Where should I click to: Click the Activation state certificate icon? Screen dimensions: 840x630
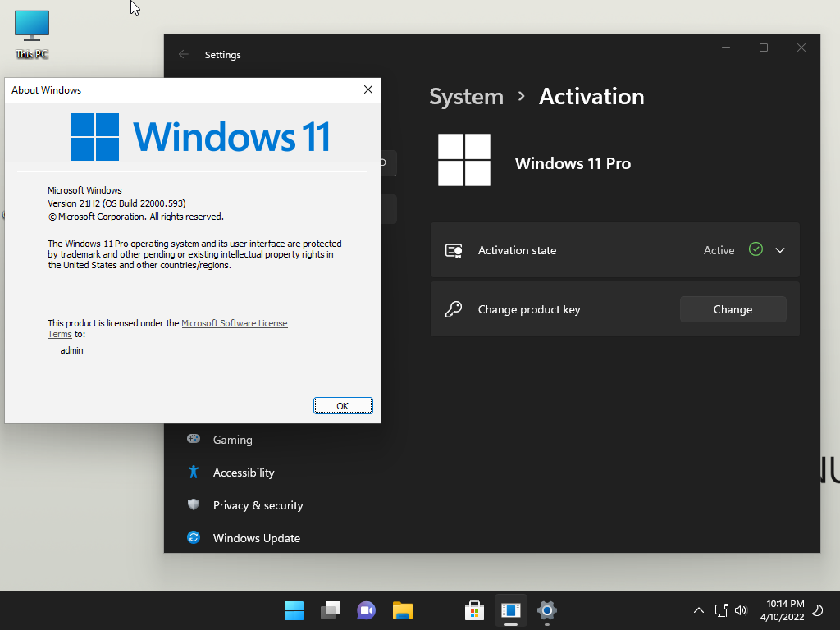[x=454, y=250]
